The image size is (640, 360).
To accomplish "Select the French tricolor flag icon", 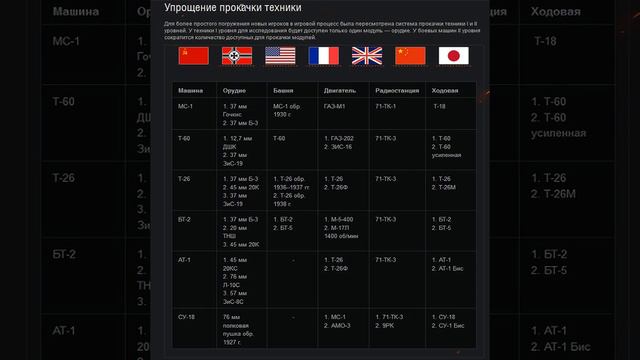I will pos(324,56).
